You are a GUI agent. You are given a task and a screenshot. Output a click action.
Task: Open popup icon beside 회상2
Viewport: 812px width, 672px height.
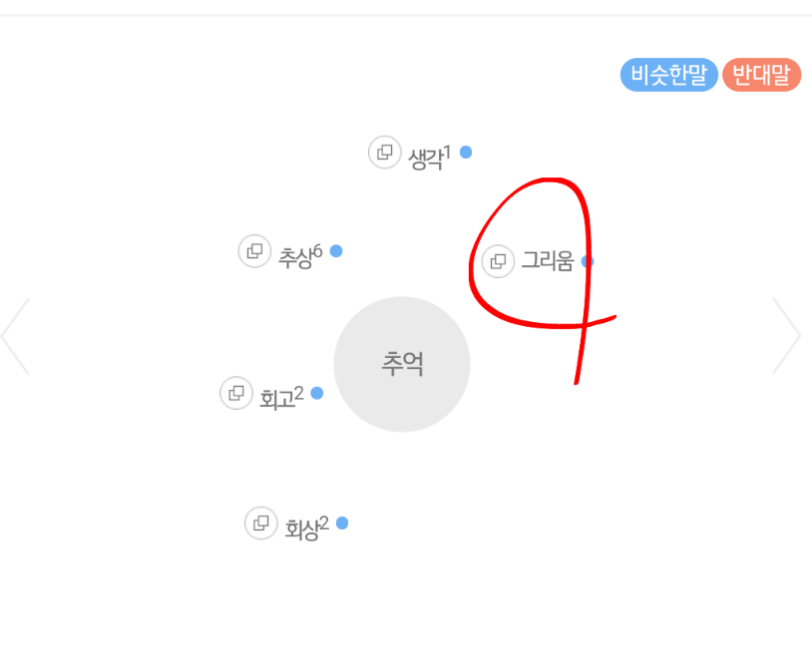[261, 522]
